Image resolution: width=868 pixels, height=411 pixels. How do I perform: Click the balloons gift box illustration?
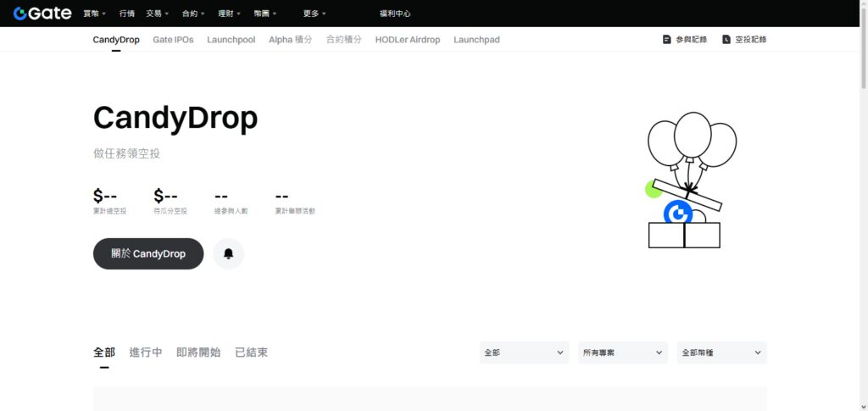(x=689, y=181)
